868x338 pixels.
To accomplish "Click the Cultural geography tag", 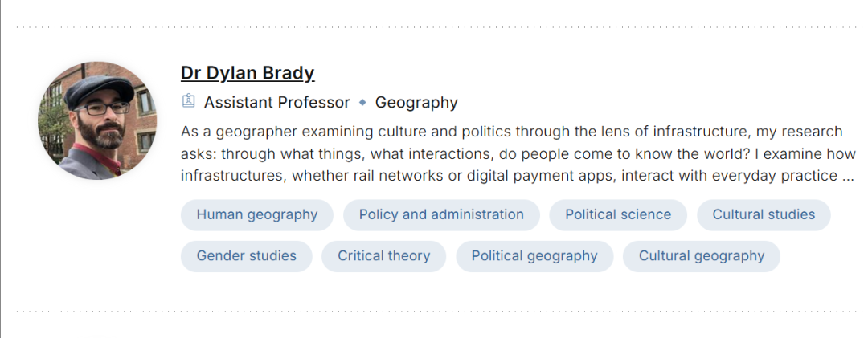I will coord(701,256).
